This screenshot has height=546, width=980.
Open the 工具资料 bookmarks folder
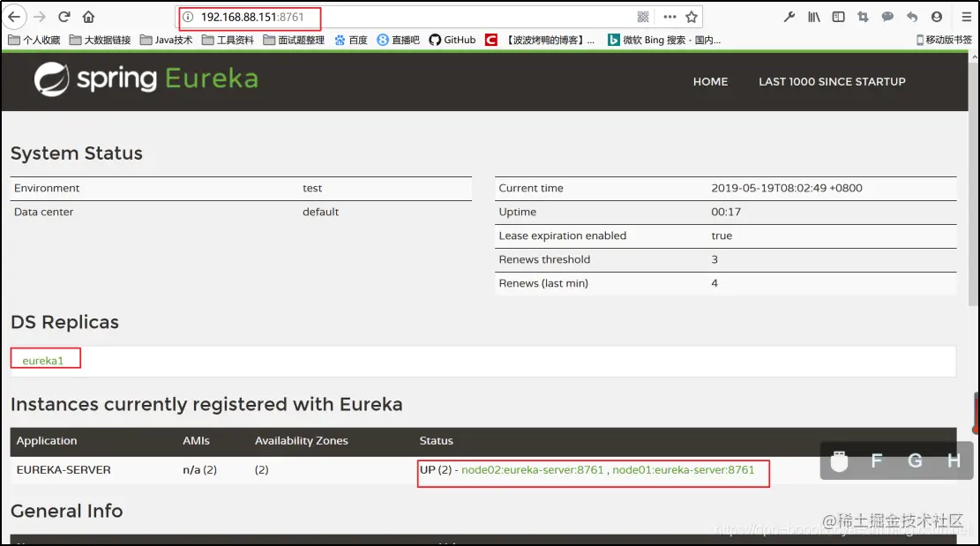click(228, 40)
